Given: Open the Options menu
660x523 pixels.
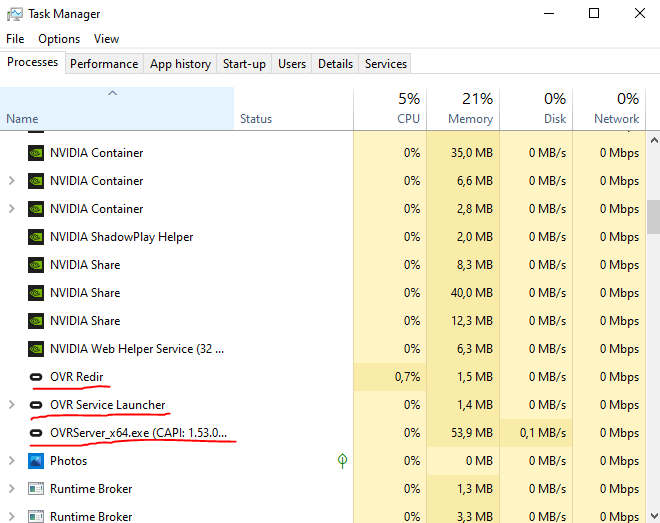Looking at the screenshot, I should 59,39.
